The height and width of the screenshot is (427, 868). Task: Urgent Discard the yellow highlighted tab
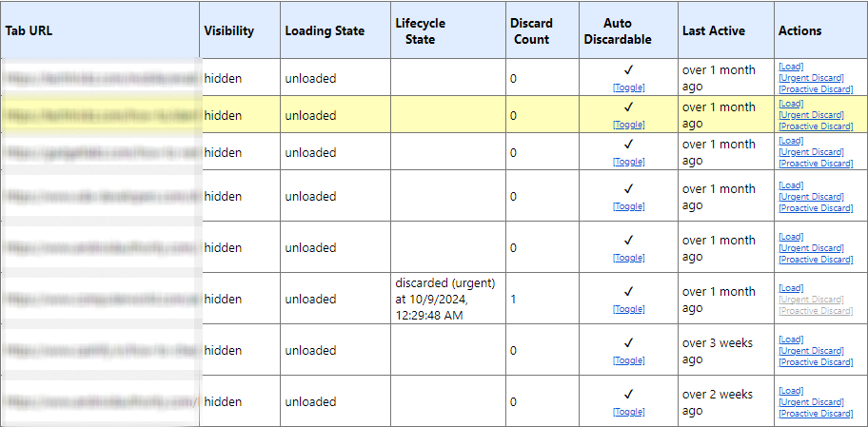(x=810, y=115)
